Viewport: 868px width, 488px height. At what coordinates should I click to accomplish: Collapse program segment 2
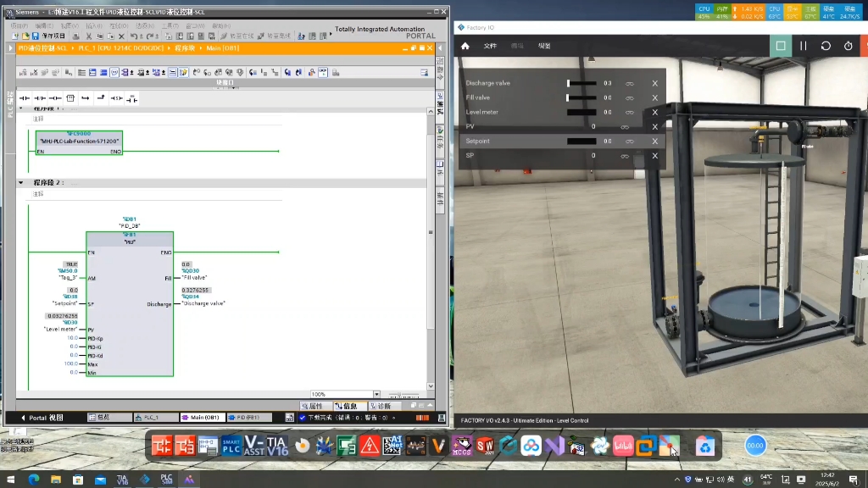[x=21, y=183]
